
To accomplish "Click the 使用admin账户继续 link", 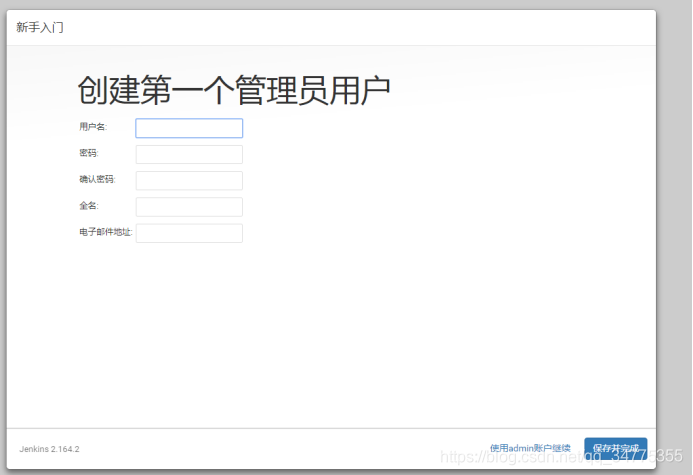I will pyautogui.click(x=530, y=448).
